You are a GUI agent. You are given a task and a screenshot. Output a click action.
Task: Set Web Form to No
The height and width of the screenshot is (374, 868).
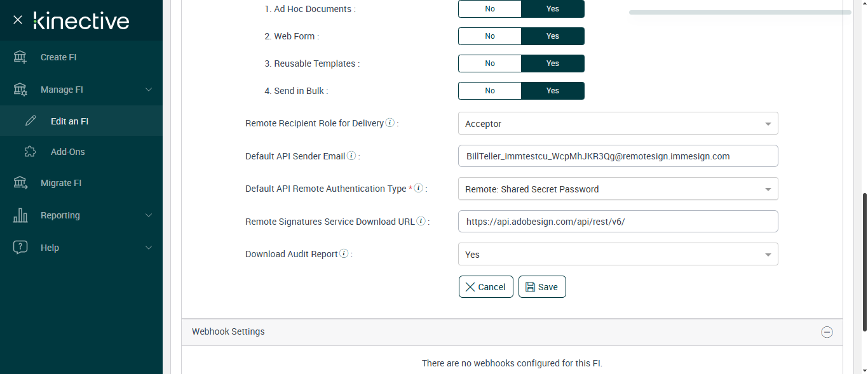[490, 36]
